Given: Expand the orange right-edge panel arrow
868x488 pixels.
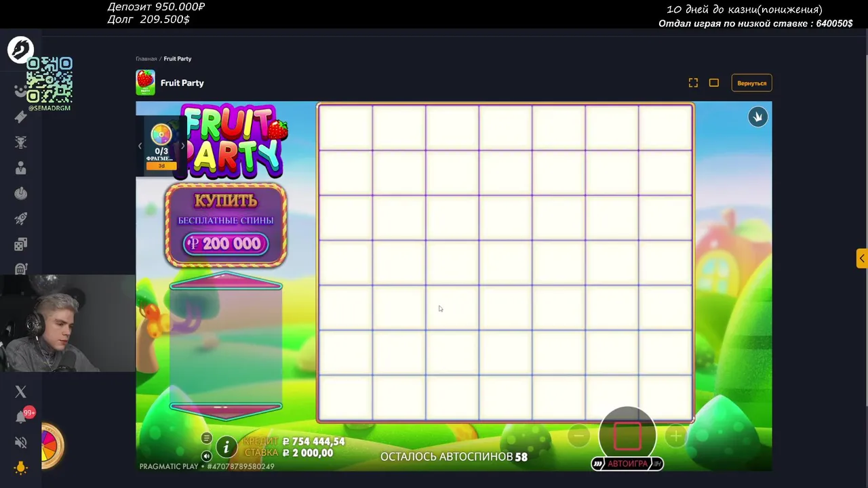Looking at the screenshot, I should [x=861, y=258].
